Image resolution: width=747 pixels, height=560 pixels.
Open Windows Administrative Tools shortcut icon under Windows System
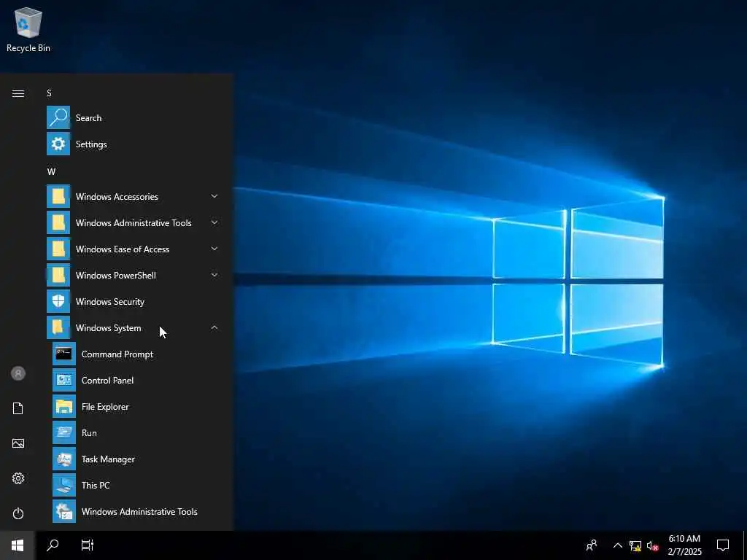coord(64,511)
